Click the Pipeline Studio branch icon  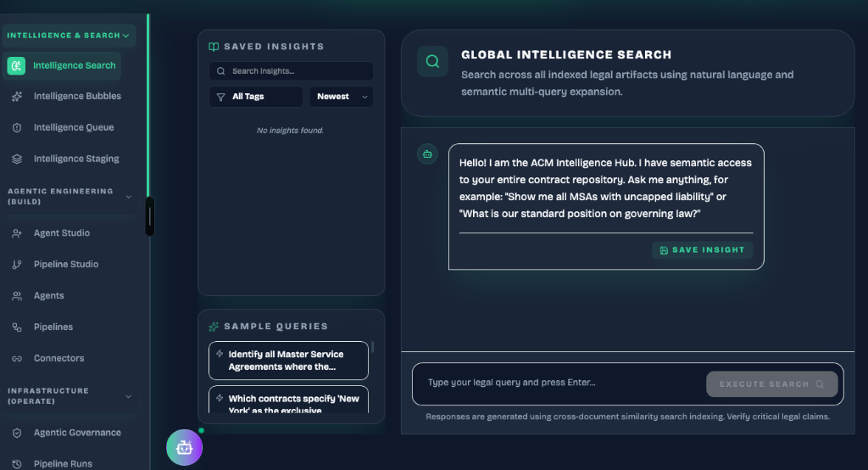pyautogui.click(x=17, y=265)
